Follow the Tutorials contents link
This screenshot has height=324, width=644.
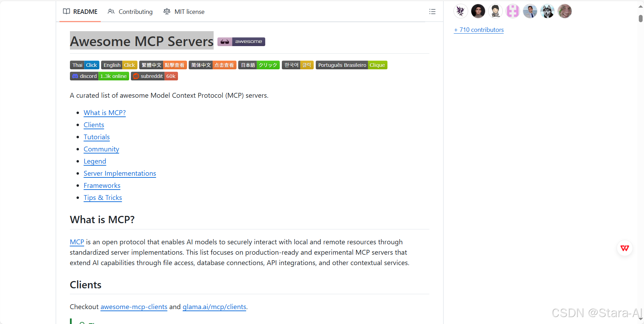click(97, 137)
